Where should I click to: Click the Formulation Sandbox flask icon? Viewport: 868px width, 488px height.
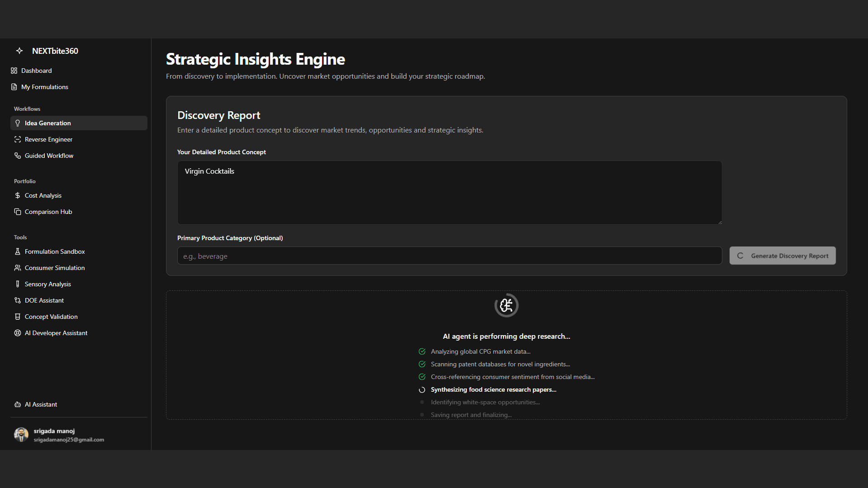(18, 251)
